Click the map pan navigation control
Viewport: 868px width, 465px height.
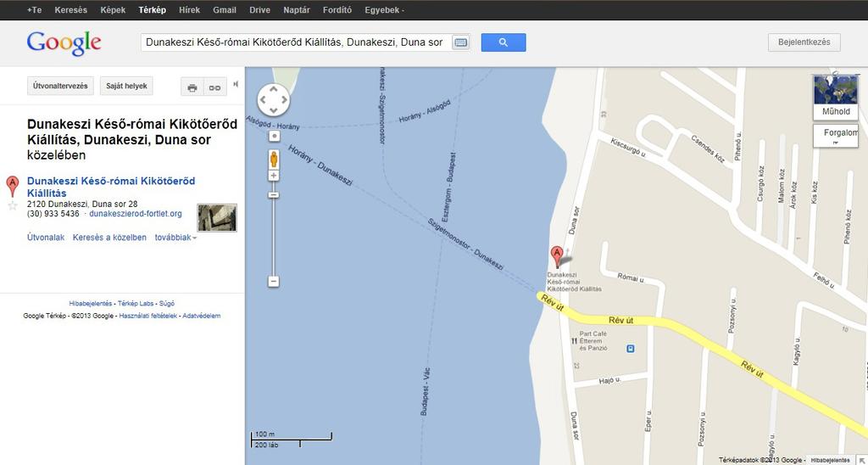[x=274, y=100]
